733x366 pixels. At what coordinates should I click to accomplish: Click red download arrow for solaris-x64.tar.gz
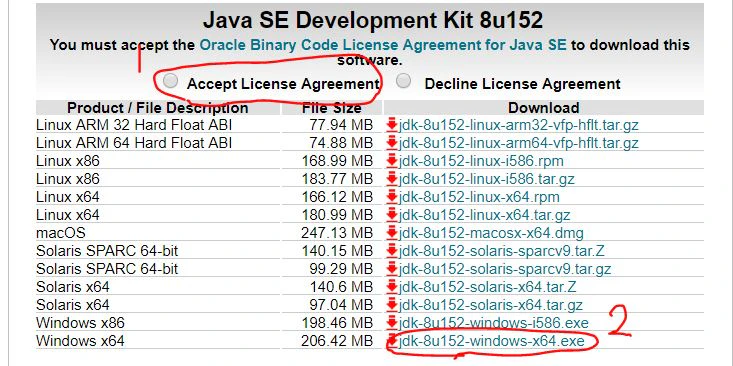(392, 305)
